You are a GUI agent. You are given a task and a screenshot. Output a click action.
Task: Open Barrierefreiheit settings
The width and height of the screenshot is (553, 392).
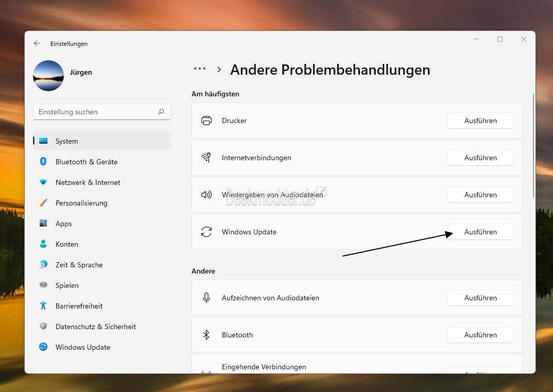(x=102, y=306)
